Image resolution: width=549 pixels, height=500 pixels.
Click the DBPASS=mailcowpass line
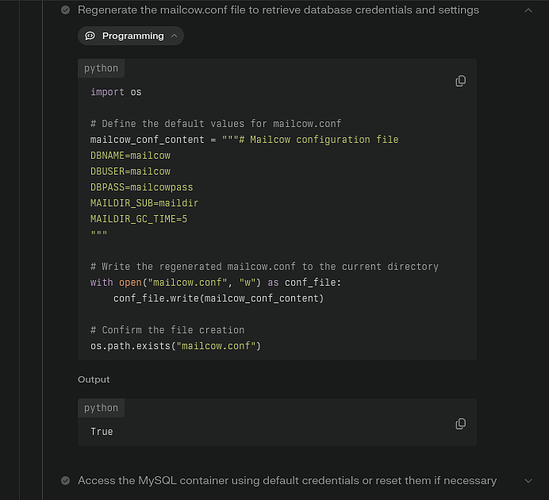point(141,187)
